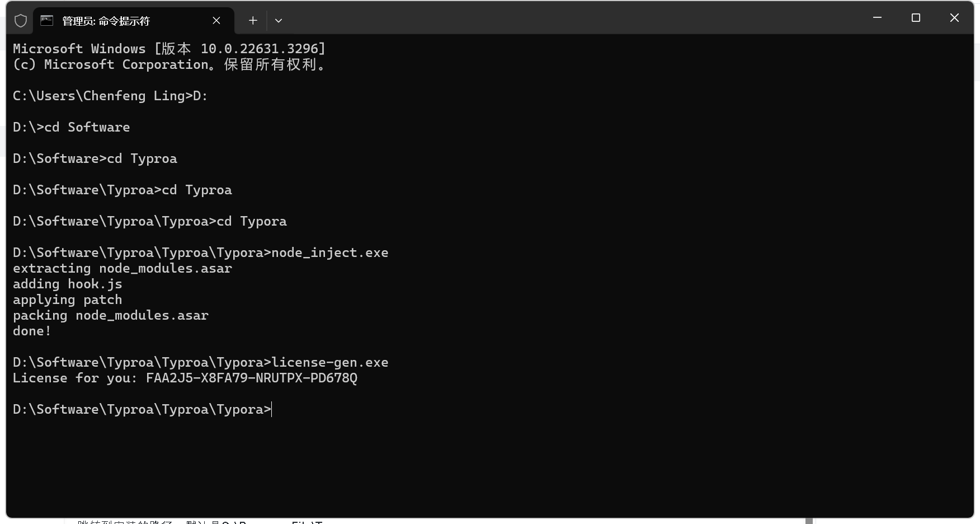Screen dimensions: 980x524
Task: Minimize the terminal window
Action: pos(877,18)
